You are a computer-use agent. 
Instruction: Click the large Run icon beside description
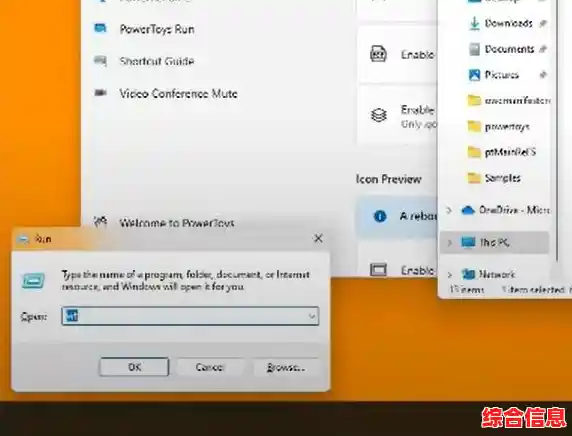coord(33,281)
